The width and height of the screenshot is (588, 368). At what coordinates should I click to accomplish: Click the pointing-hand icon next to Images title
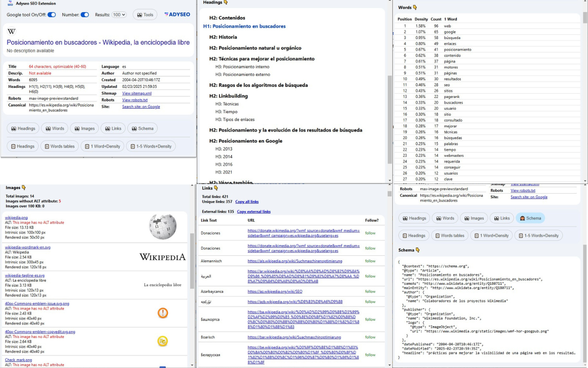coord(24,188)
